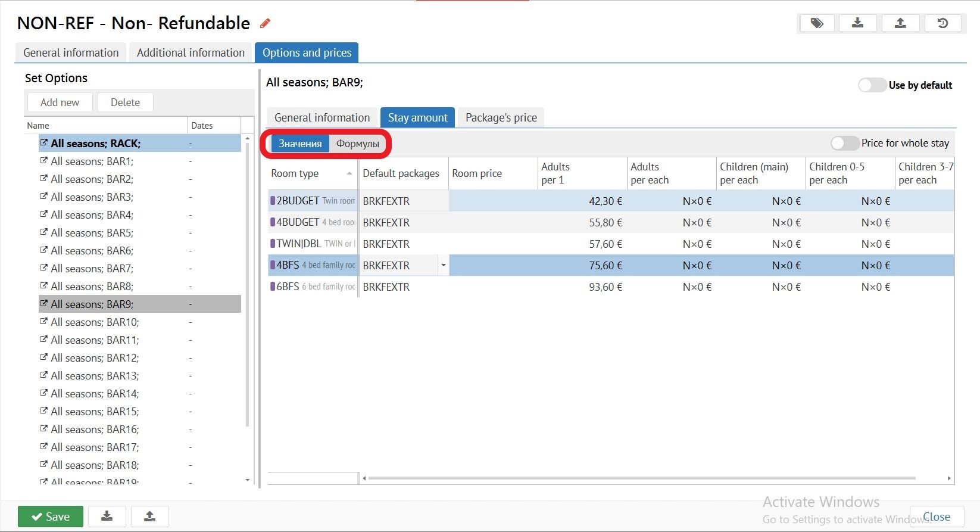The width and height of the screenshot is (980, 532).
Task: Click purple color marker of 2BUDGET room
Action: [273, 201]
